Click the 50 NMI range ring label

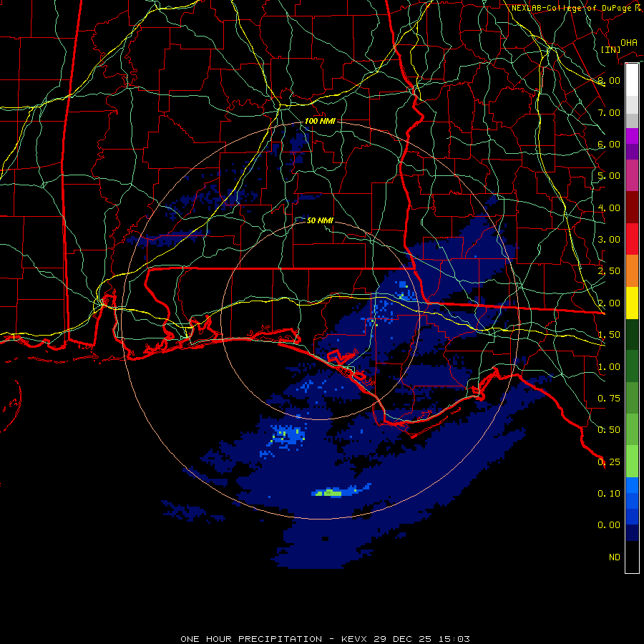click(320, 220)
